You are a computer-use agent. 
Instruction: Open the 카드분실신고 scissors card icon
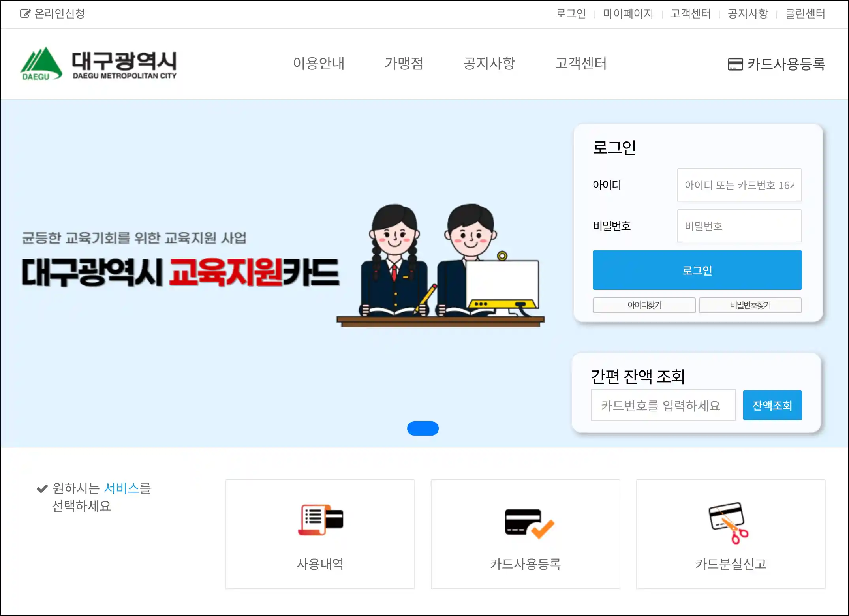729,522
